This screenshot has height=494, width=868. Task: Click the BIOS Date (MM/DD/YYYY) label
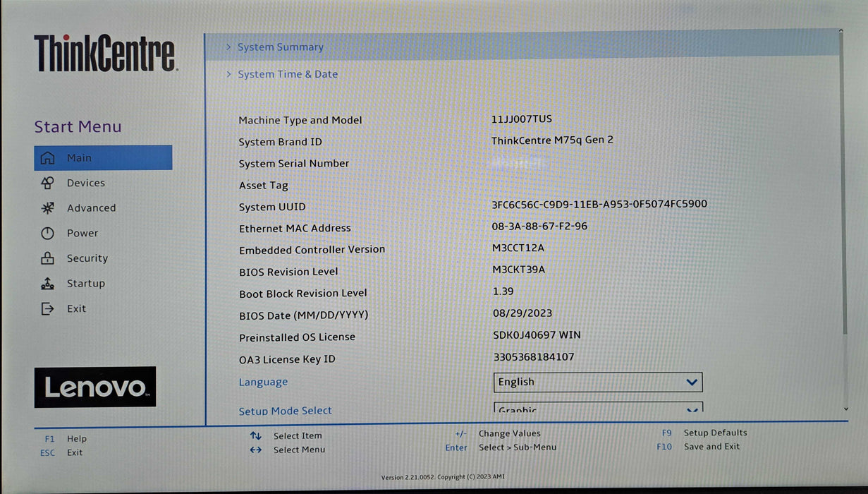(303, 315)
